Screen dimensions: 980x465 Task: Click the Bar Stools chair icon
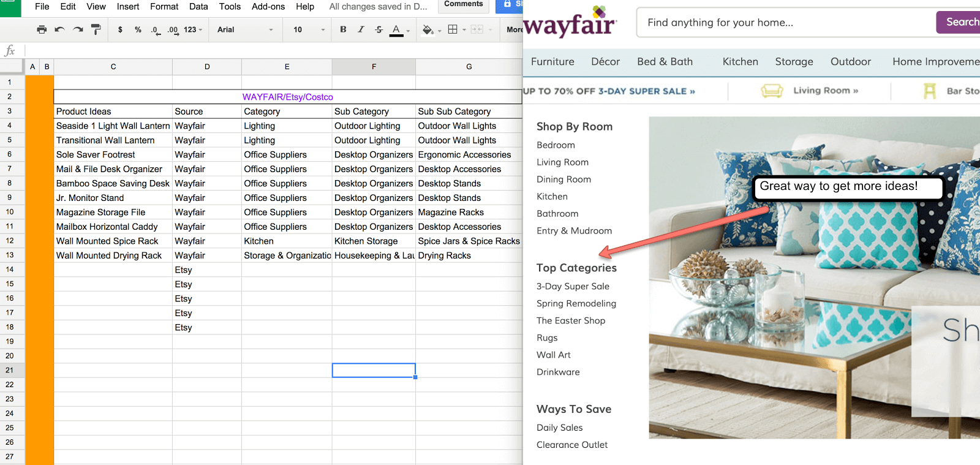click(930, 91)
